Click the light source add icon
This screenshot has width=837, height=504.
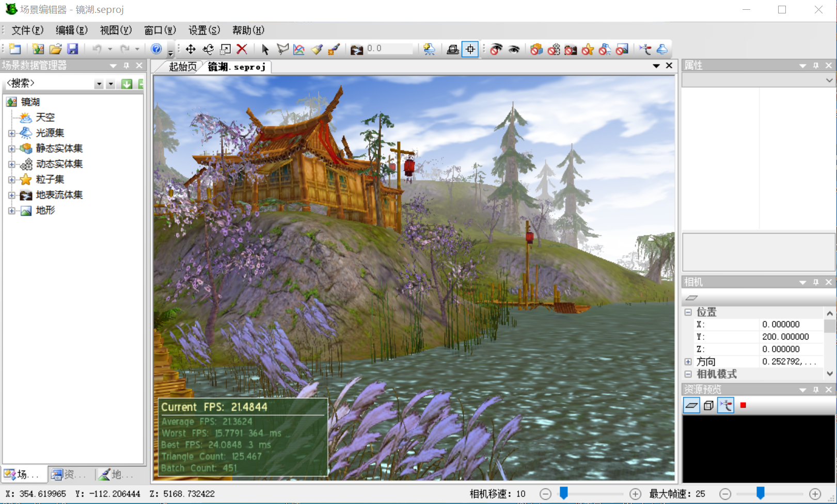tap(429, 49)
